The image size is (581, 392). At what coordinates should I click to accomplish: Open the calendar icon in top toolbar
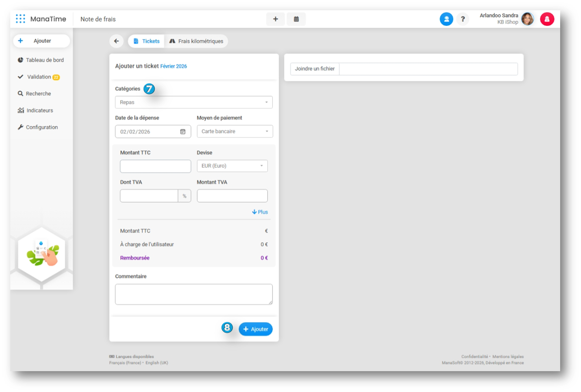[296, 19]
